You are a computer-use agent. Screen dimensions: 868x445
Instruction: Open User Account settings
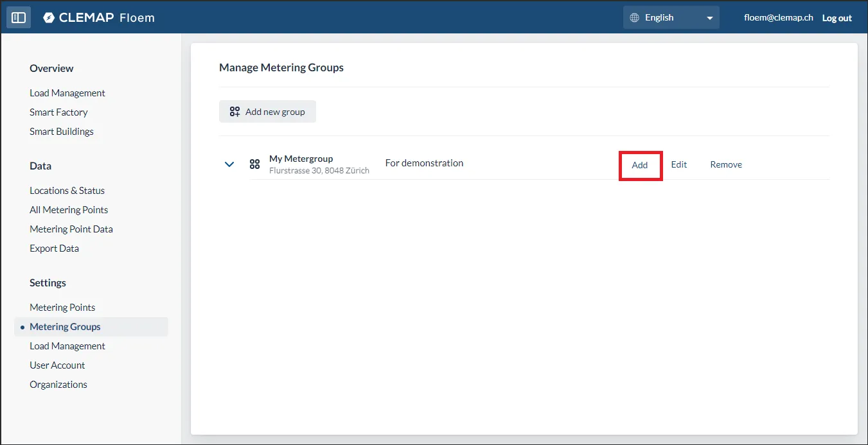click(57, 365)
